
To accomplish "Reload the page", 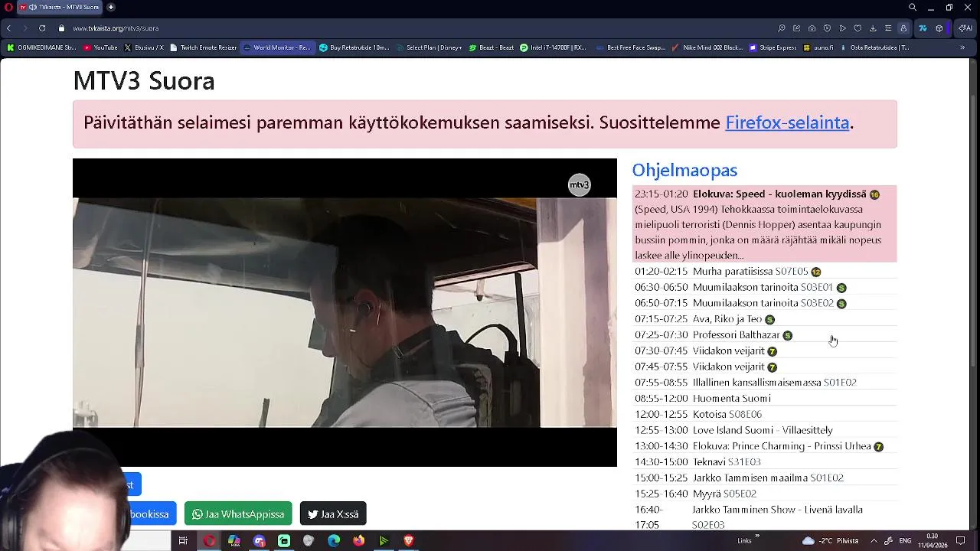I will pos(42,28).
